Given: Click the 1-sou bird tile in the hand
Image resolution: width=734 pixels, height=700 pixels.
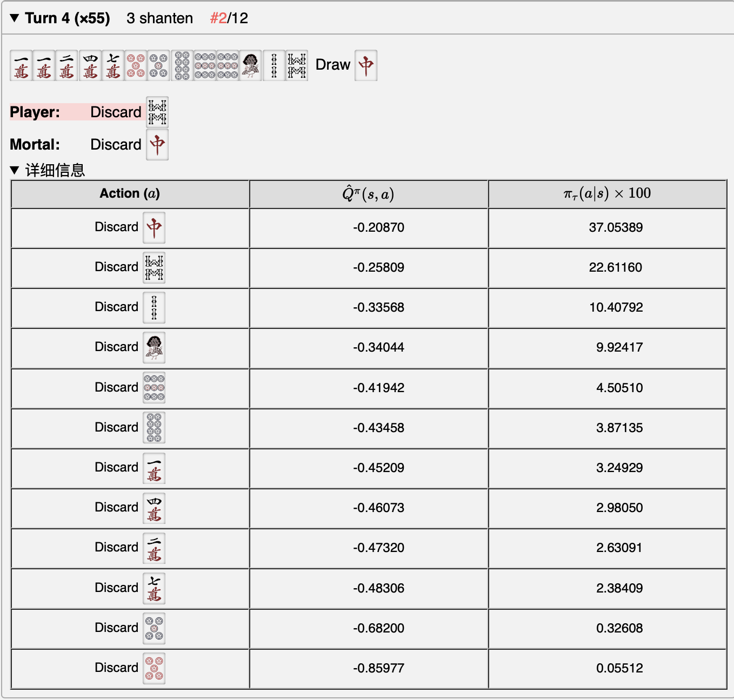Looking at the screenshot, I should click(x=250, y=66).
